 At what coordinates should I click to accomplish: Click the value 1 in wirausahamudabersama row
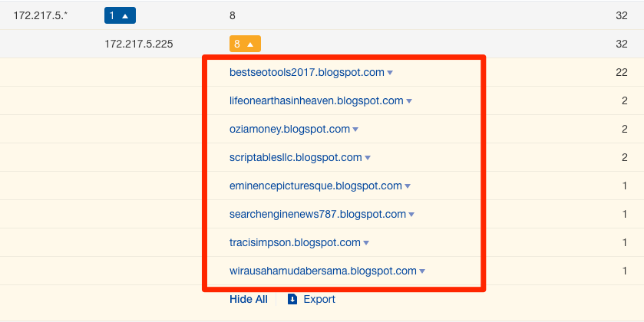coord(625,271)
